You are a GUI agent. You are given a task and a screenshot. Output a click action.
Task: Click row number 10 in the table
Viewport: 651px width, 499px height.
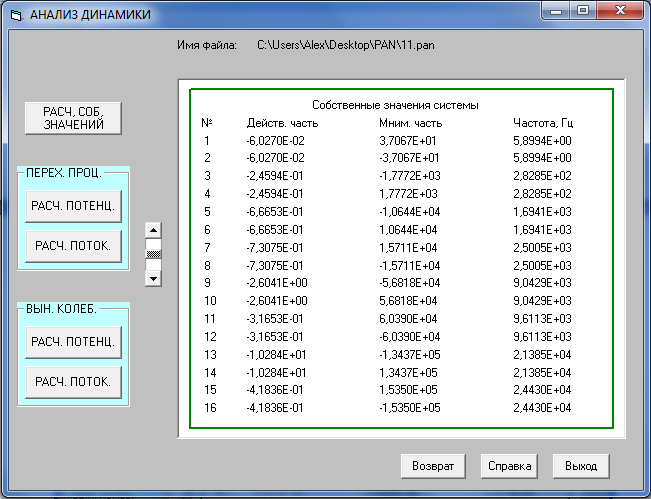[210, 301]
